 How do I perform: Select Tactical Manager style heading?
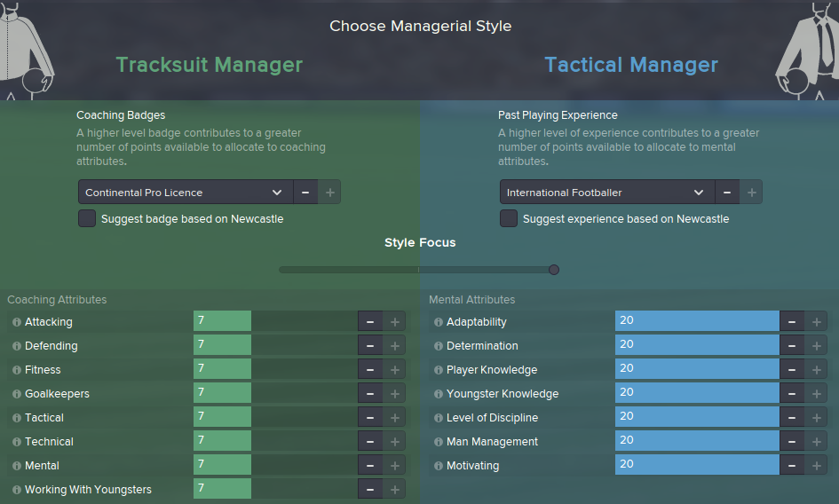(x=631, y=65)
